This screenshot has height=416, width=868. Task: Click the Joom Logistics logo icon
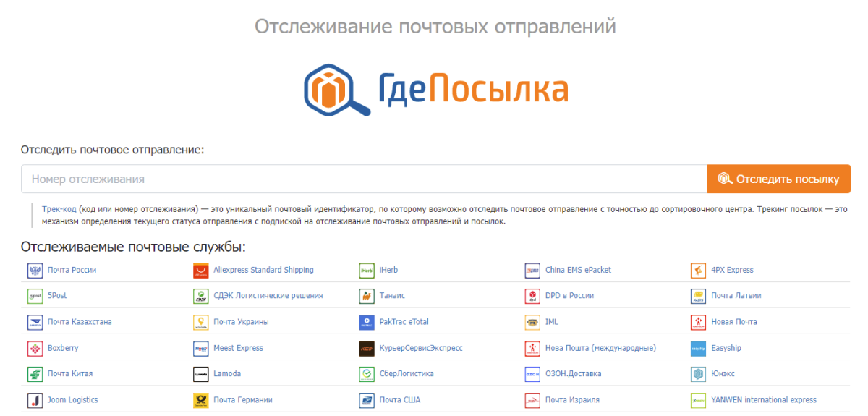(35, 400)
